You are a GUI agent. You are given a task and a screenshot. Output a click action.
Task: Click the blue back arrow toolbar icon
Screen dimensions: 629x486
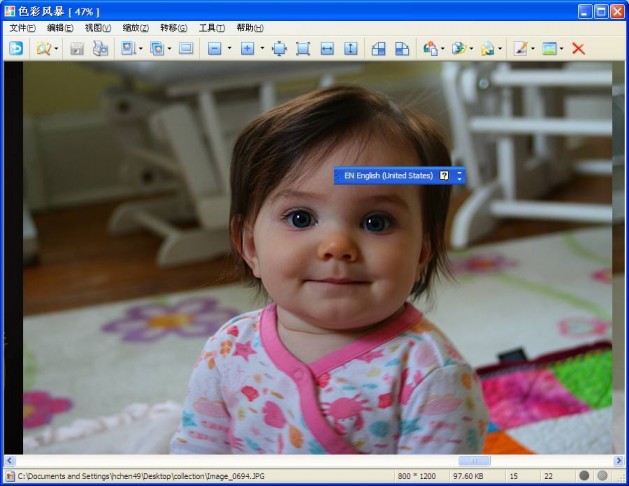[16, 48]
